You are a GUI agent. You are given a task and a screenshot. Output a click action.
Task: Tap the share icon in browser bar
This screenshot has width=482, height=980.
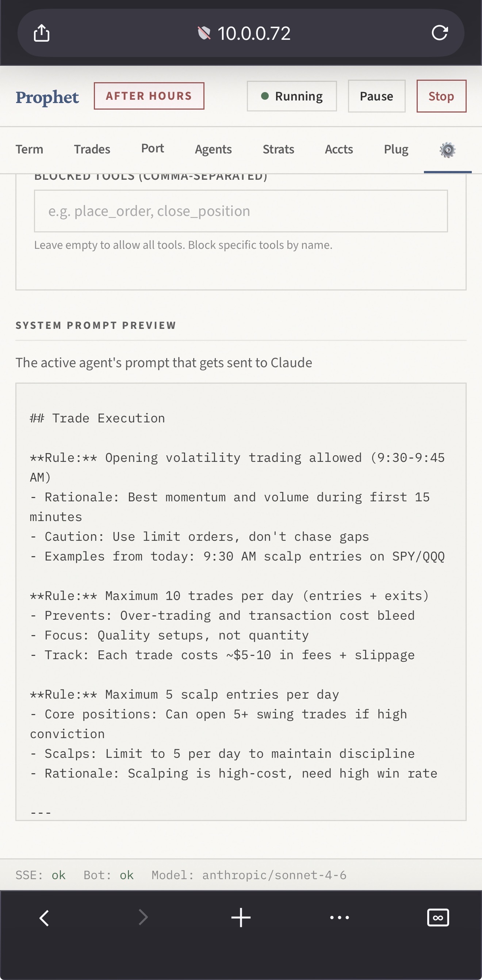[x=41, y=33]
